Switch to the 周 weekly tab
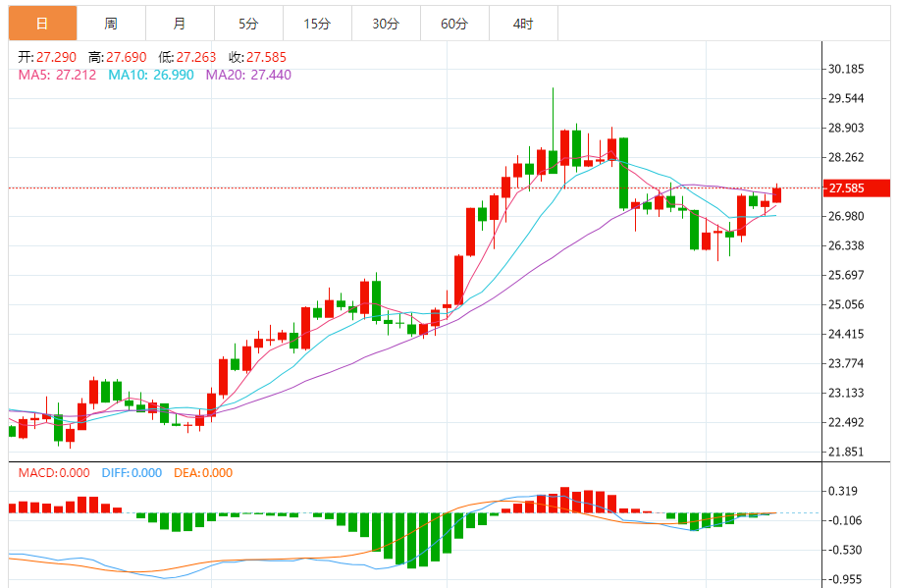899x588 pixels. point(111,24)
